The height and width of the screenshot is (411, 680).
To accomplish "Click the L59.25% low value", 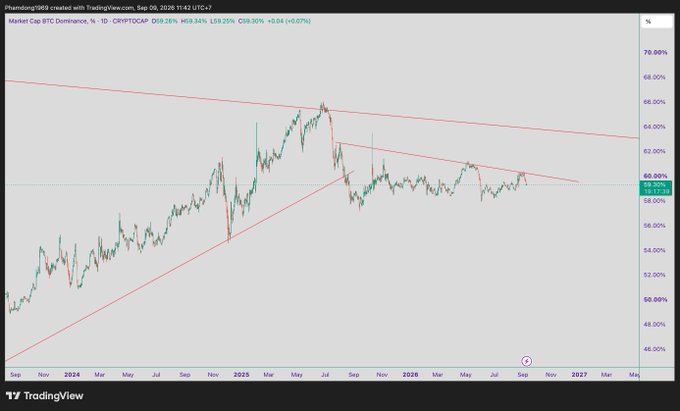I will click(222, 21).
